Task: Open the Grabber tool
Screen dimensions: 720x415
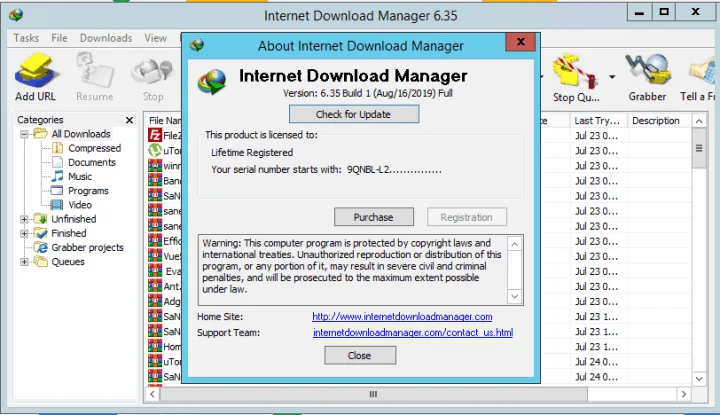Action: click(x=647, y=77)
